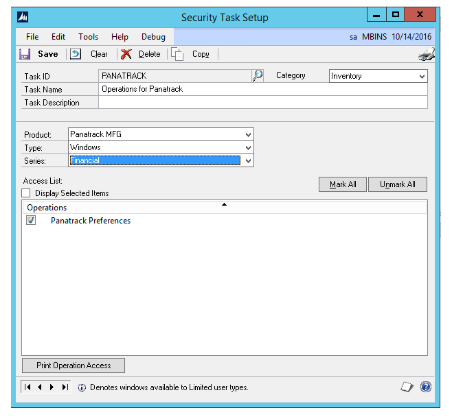Click Print Operation Access button
Image resolution: width=449 pixels, height=416 pixels.
[73, 365]
